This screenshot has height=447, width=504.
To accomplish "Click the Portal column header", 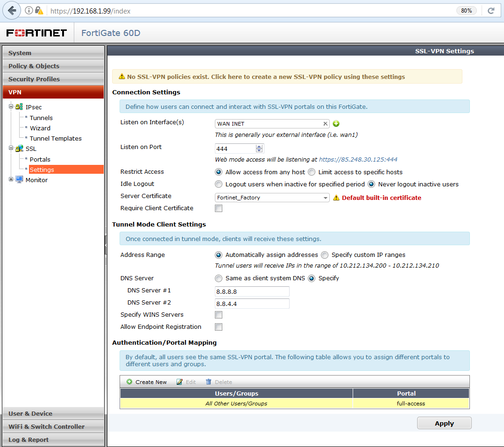I will [411, 393].
